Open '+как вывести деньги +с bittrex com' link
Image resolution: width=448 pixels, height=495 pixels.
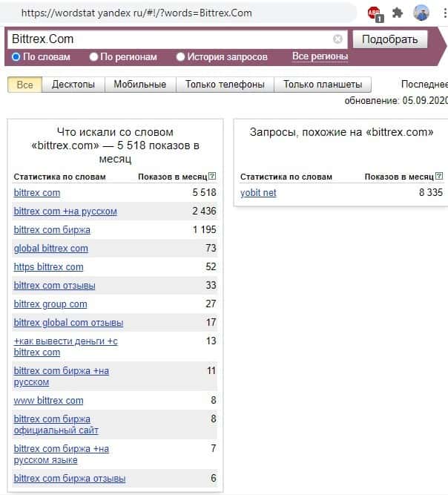pos(65,347)
